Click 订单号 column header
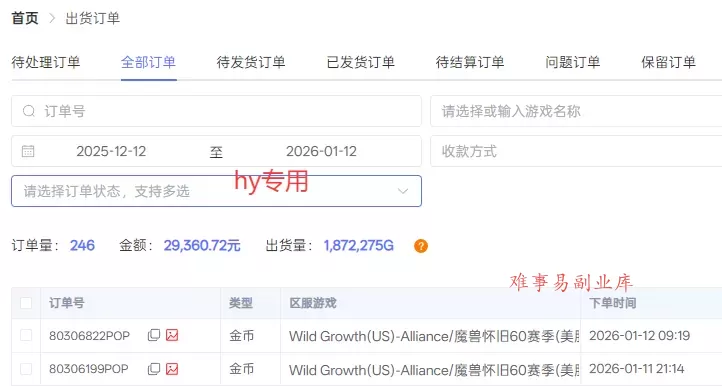This screenshot has width=722, height=386. [x=67, y=303]
